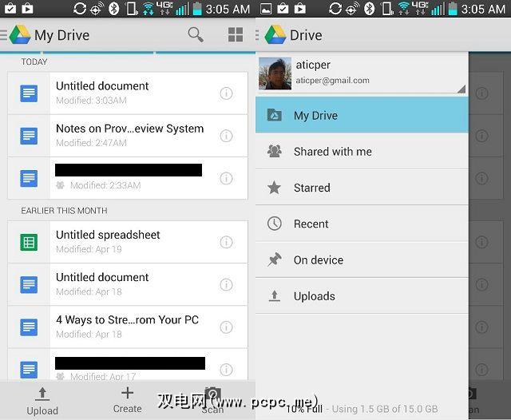This screenshot has height=420, width=511.
Task: Open Uploads section
Action: pos(362,296)
